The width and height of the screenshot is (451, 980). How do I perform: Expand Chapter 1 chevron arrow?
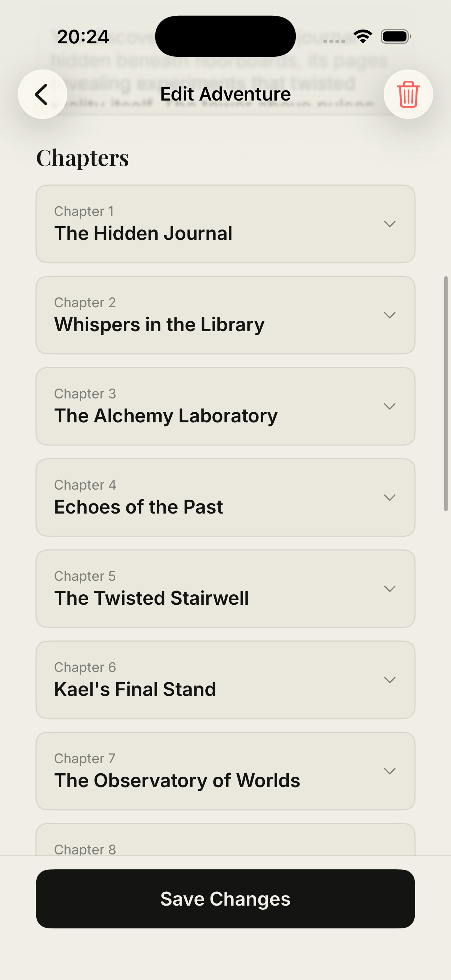click(389, 224)
